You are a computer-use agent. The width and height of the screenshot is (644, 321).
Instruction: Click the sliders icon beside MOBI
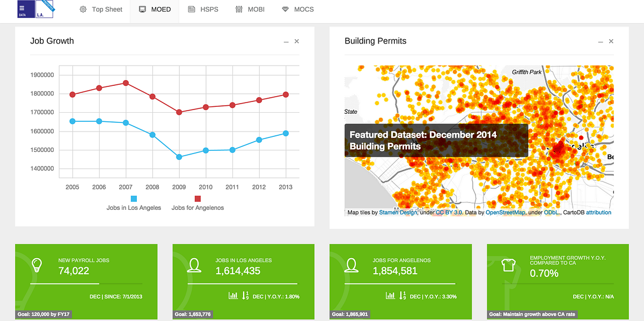(x=239, y=9)
